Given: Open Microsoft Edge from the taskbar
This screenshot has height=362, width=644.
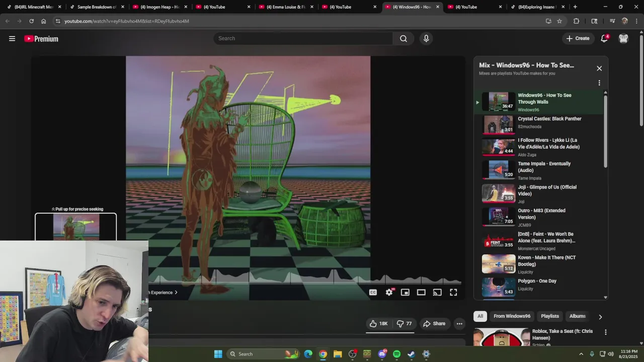Looking at the screenshot, I should 308,354.
